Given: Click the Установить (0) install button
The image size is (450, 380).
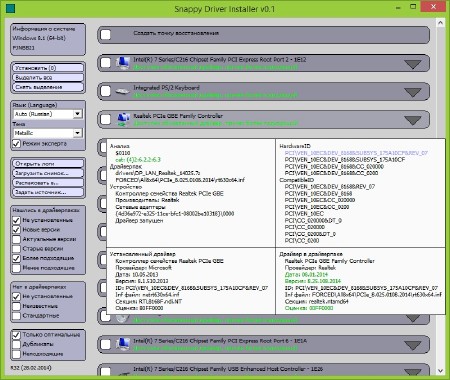Looking at the screenshot, I should [x=48, y=68].
